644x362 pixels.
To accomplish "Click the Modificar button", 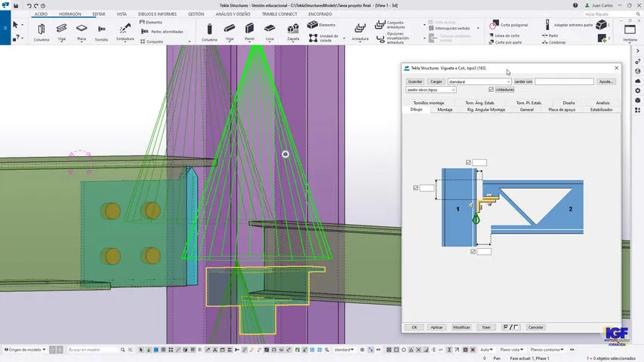I will pos(461,327).
